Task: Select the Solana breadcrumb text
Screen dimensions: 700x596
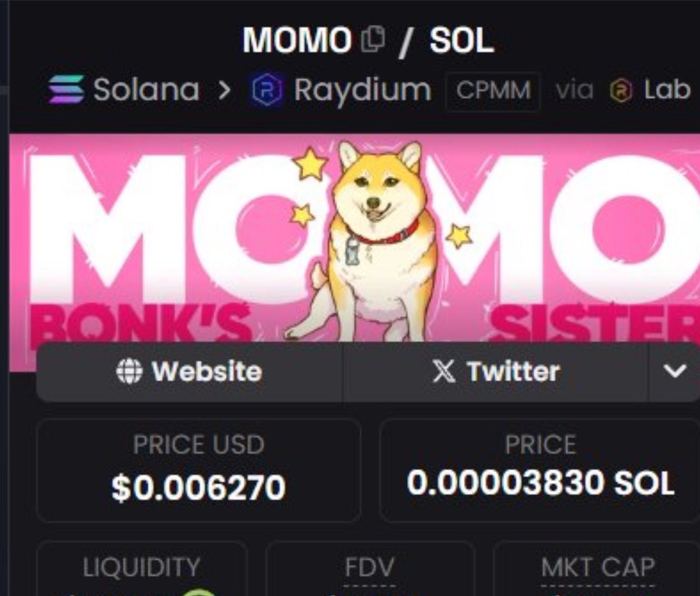Action: pyautogui.click(x=146, y=90)
